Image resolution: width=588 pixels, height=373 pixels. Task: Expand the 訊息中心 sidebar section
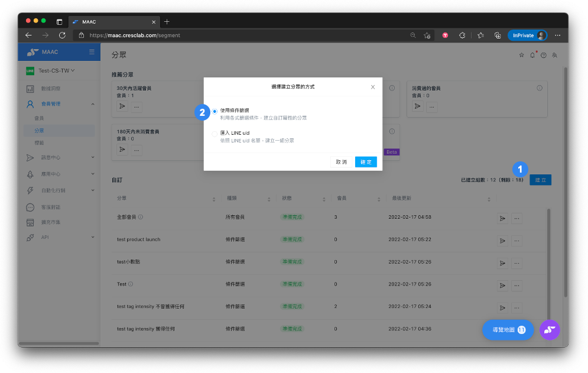(x=59, y=158)
